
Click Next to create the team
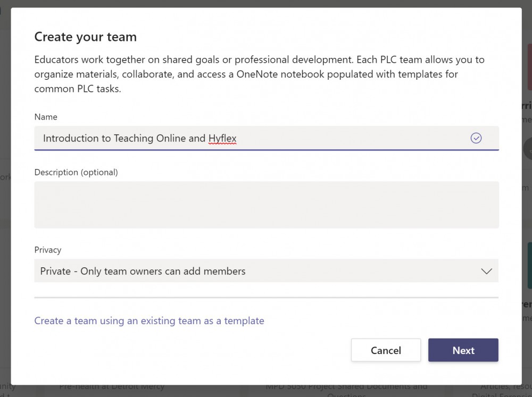[x=463, y=350]
